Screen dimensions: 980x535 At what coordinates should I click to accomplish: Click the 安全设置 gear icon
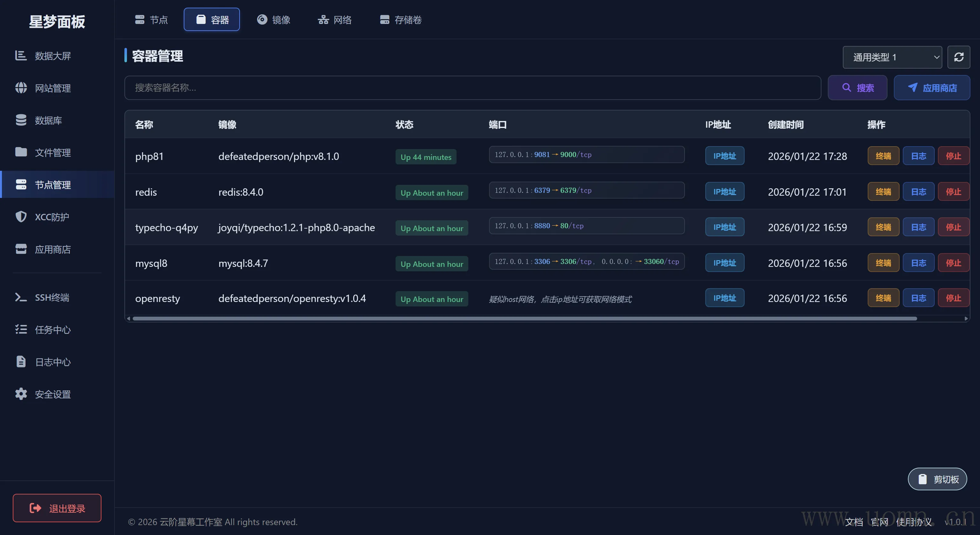(21, 394)
